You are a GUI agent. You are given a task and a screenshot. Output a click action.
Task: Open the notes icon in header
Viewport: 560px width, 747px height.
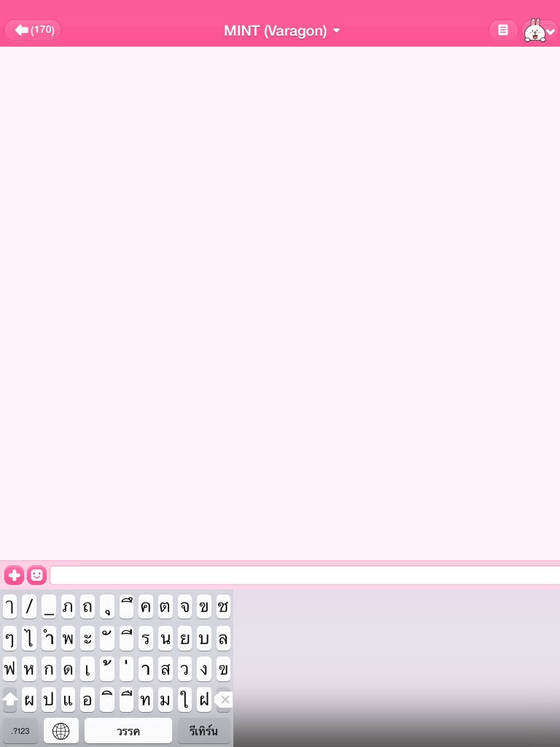(x=503, y=30)
